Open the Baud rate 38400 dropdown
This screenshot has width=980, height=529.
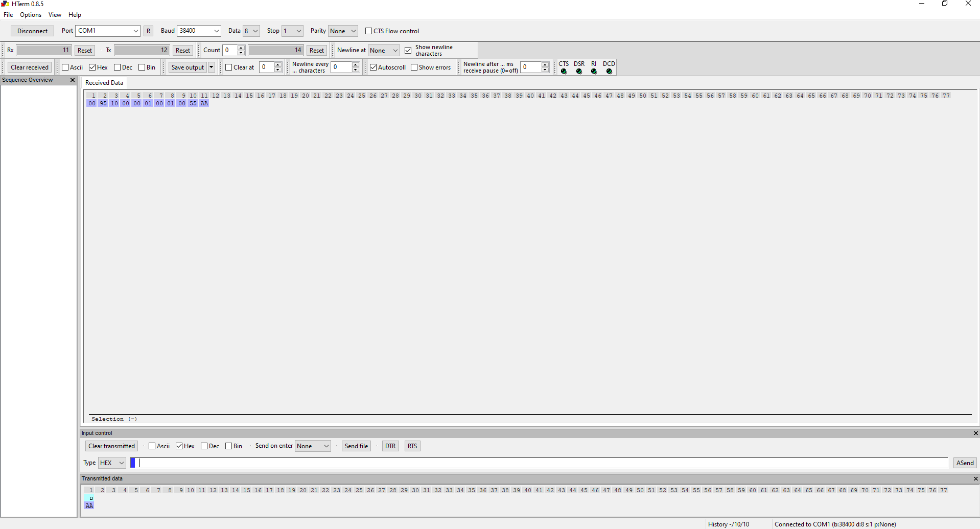pyautogui.click(x=216, y=31)
